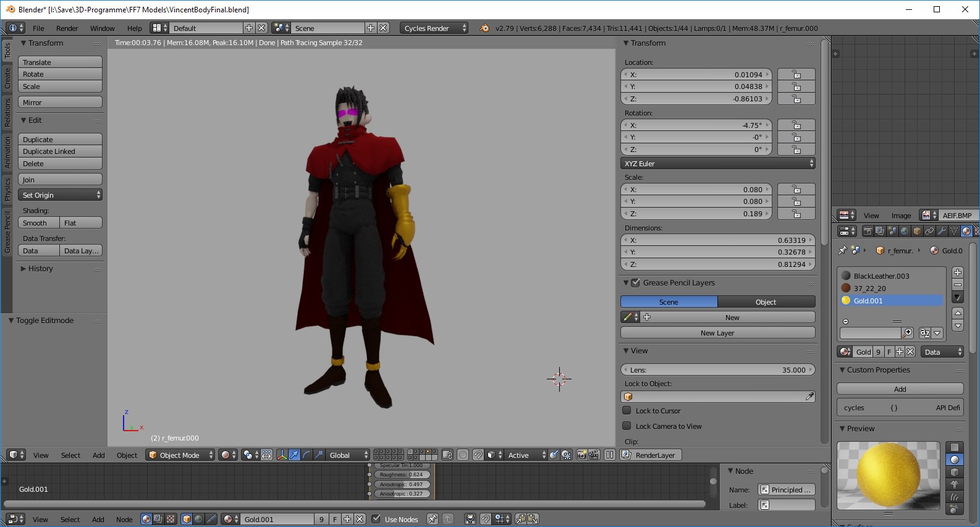Viewport: 980px width, 527px height.
Task: Select the BlackLeather.003 material slot
Action: coord(892,276)
